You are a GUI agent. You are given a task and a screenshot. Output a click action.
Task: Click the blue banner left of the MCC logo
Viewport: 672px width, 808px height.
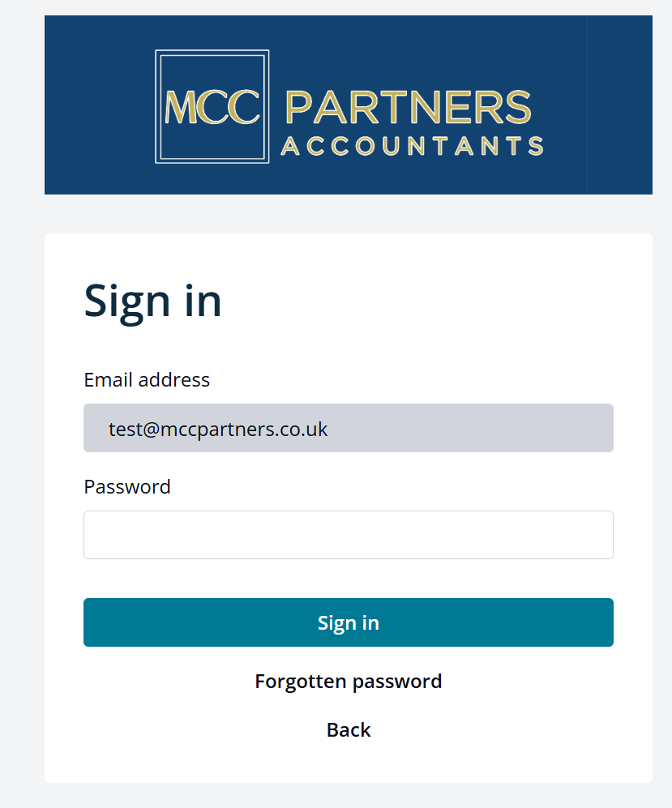tap(100, 105)
